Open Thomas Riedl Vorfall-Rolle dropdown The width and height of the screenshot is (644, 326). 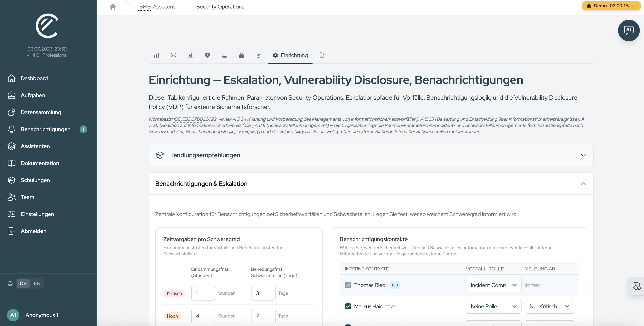pyautogui.click(x=494, y=285)
